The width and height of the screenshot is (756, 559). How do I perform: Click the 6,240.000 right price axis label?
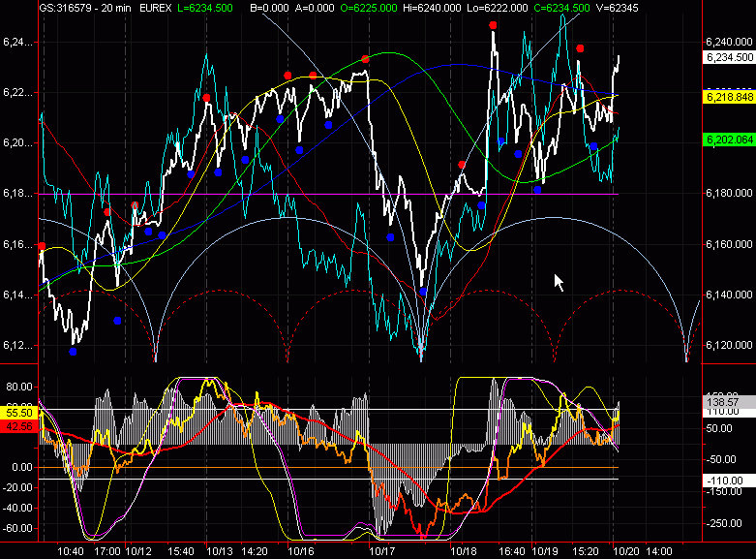pos(729,42)
